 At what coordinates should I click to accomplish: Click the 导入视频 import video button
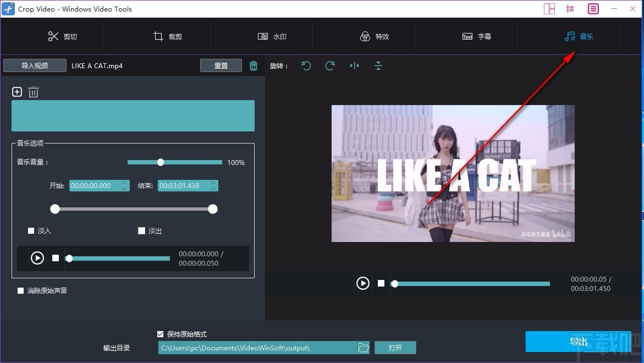click(34, 65)
